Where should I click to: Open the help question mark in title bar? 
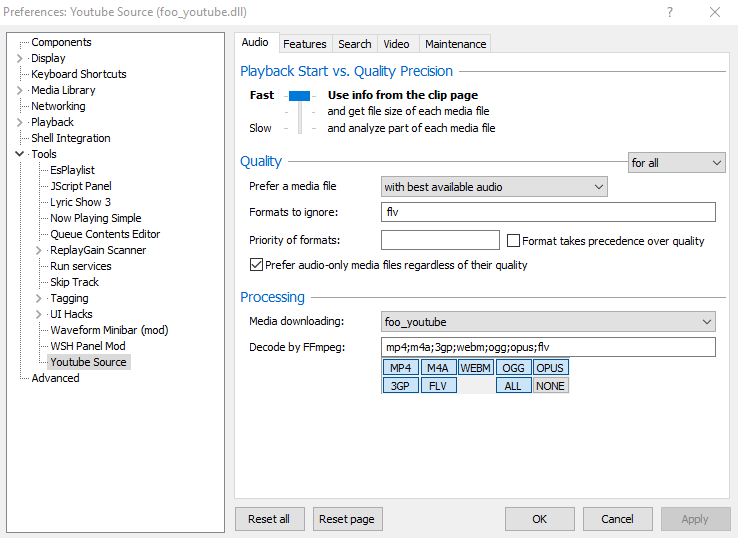(667, 12)
